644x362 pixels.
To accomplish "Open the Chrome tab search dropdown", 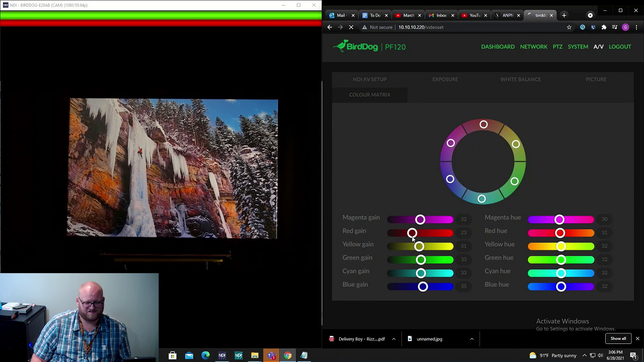I will click(x=590, y=15).
